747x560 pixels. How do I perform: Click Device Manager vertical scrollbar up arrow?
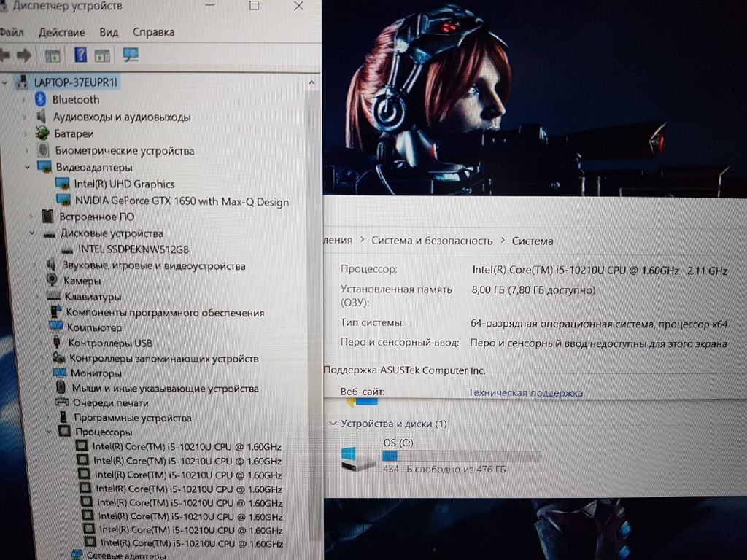click(311, 83)
